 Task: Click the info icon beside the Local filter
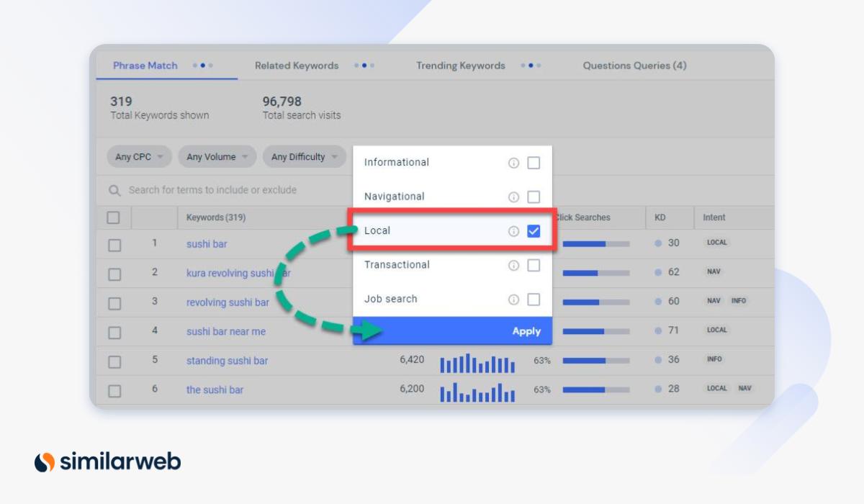(x=513, y=230)
